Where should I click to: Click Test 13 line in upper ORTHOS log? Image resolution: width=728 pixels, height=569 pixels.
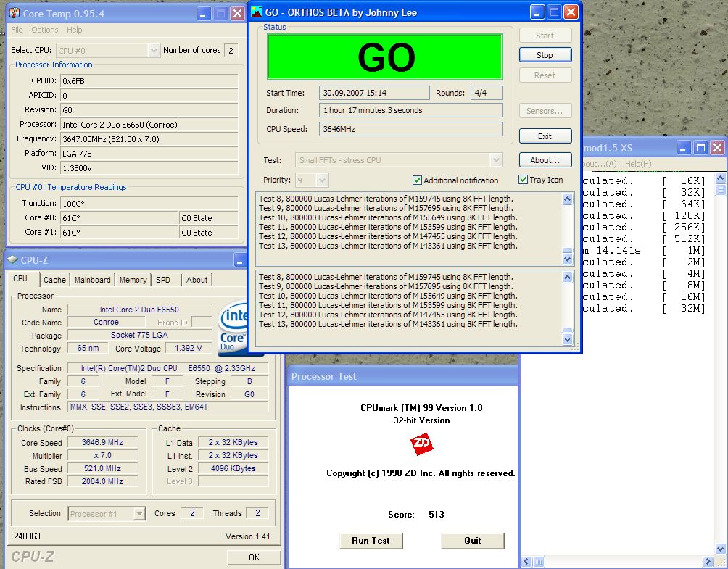coord(388,246)
